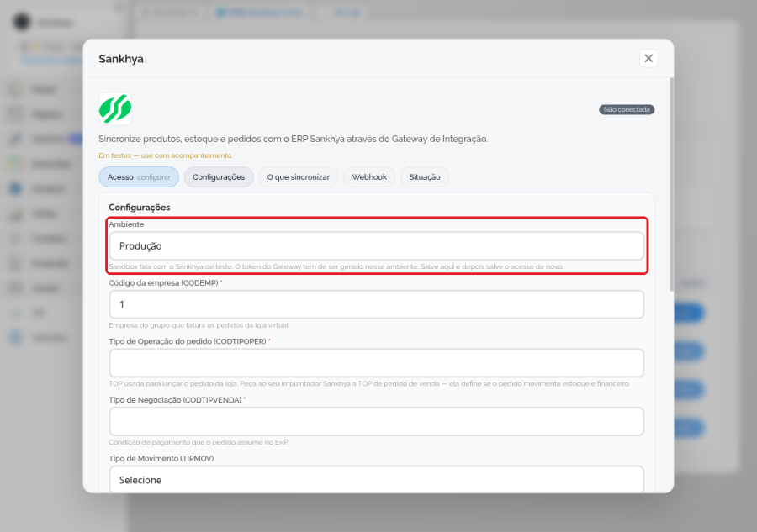
Task: Click into the Tipo de Negociação (CODTIPVENDA) field
Action: pos(377,422)
